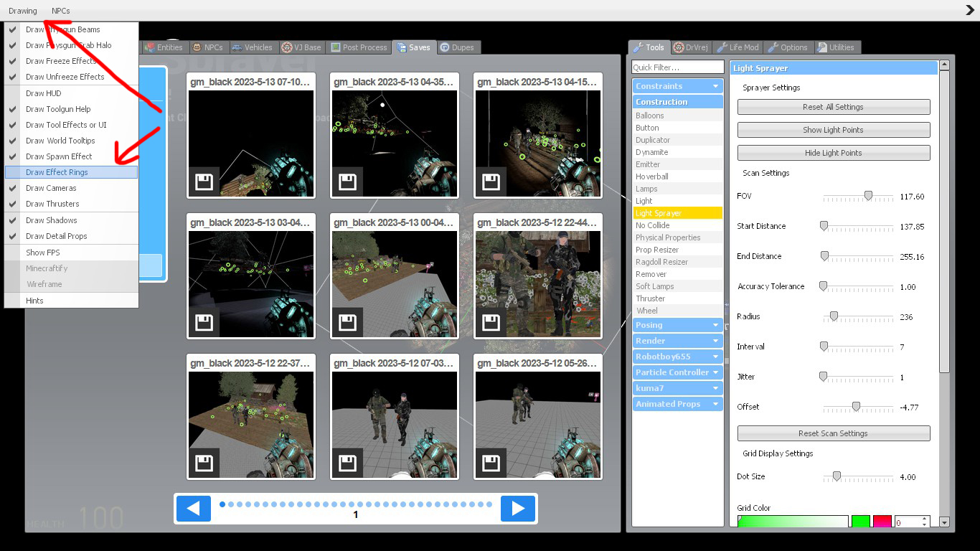Open the Vehicles tab with the car icon
This screenshot has height=551, width=980.
[x=252, y=47]
